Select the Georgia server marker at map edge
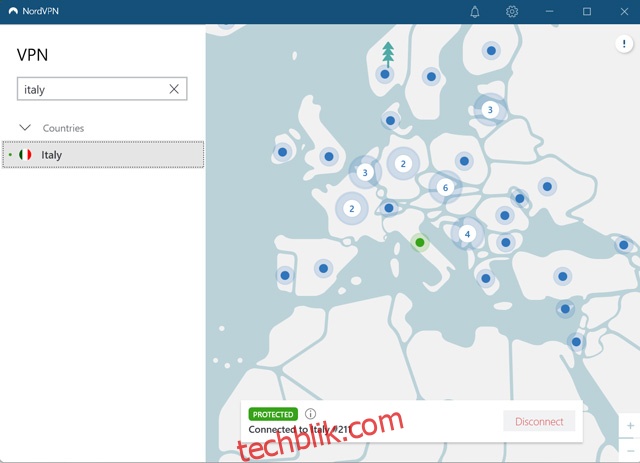This screenshot has width=640, height=463. tap(623, 245)
